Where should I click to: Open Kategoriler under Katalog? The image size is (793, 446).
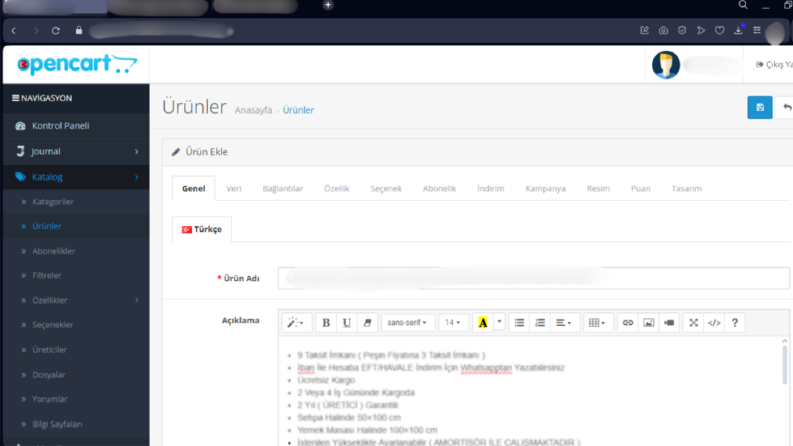[x=76, y=201]
